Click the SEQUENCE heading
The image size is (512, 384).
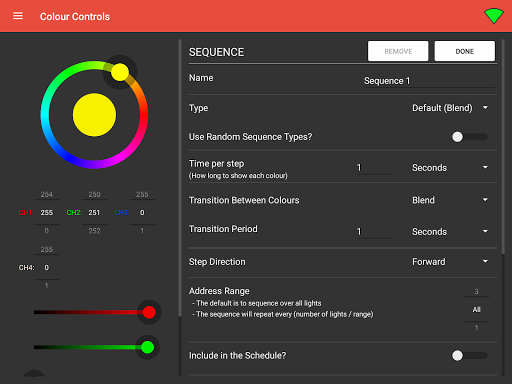coord(216,52)
